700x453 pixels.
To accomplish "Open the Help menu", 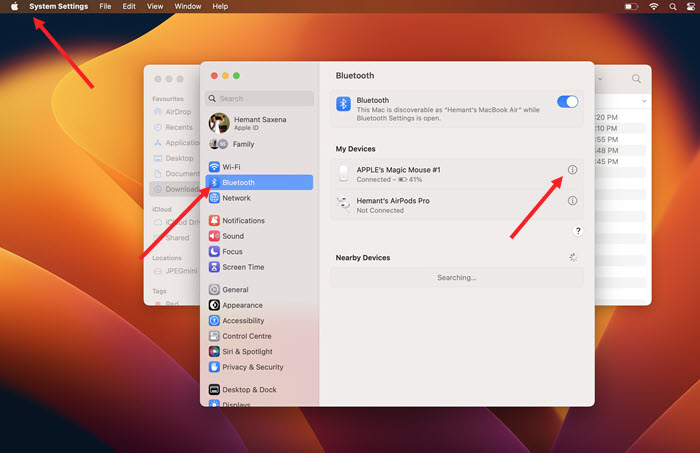I will tap(220, 6).
